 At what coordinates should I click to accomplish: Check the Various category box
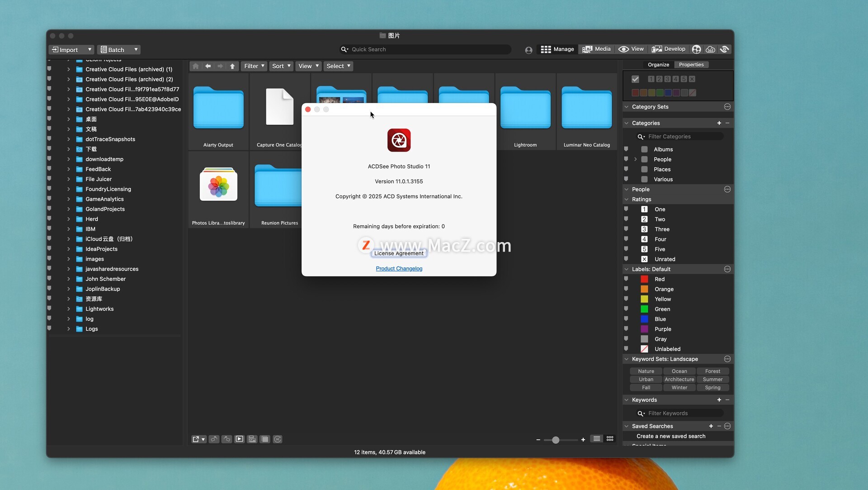[x=645, y=179]
